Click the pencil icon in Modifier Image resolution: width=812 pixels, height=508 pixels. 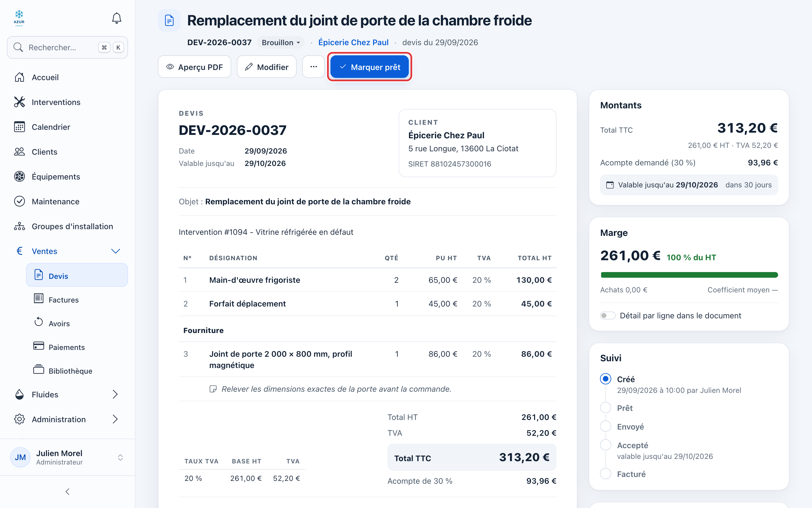(249, 67)
